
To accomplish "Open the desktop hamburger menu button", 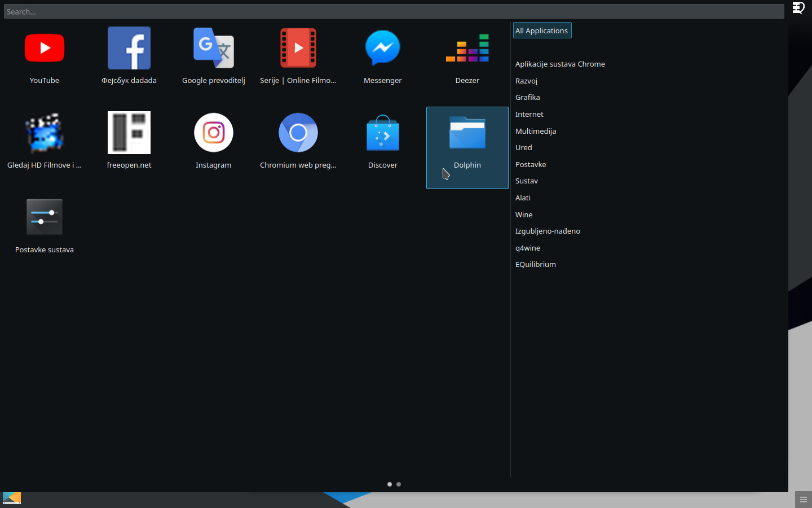I will (x=804, y=500).
